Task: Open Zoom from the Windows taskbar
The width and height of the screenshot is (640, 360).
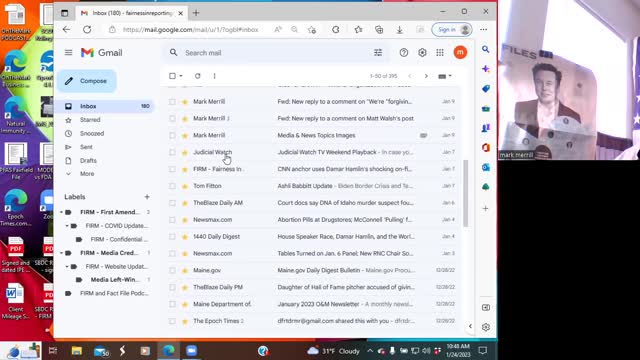Action: (x=191, y=350)
